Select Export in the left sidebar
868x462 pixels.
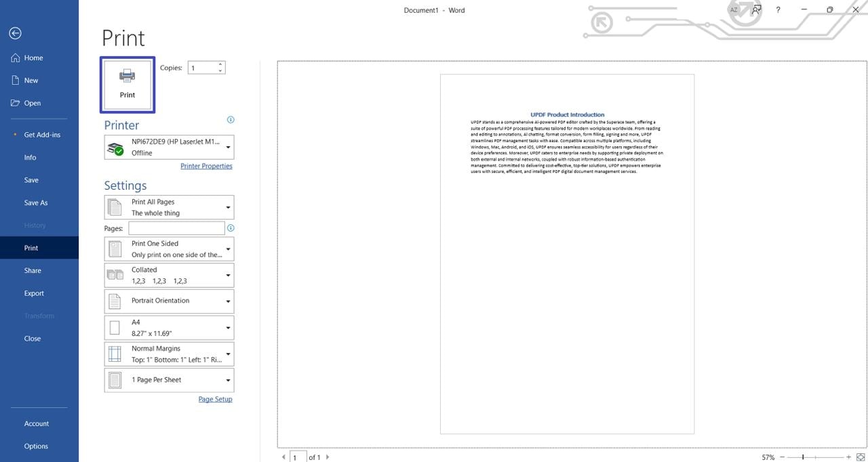coord(34,293)
